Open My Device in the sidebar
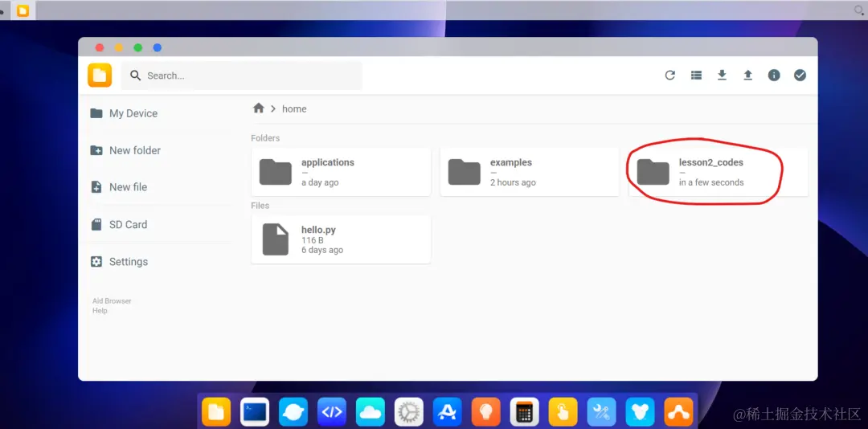Image resolution: width=868 pixels, height=429 pixels. tap(124, 113)
